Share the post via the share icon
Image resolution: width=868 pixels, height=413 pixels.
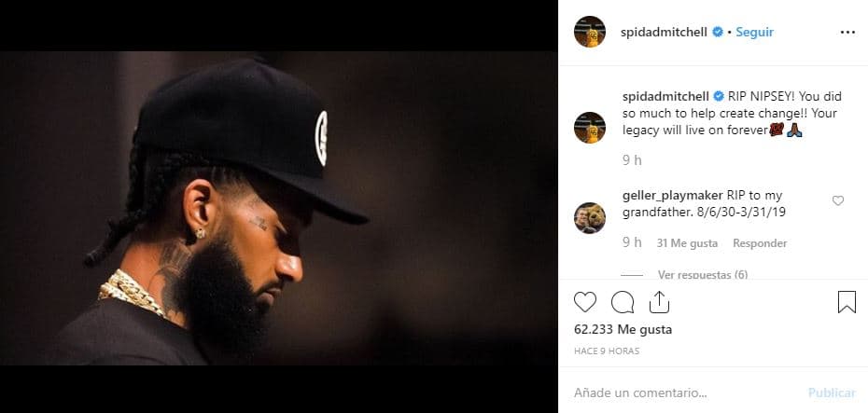(x=658, y=301)
